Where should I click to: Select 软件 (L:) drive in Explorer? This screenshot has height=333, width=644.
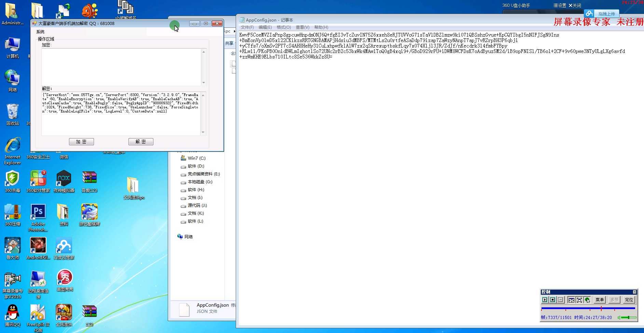192,221
